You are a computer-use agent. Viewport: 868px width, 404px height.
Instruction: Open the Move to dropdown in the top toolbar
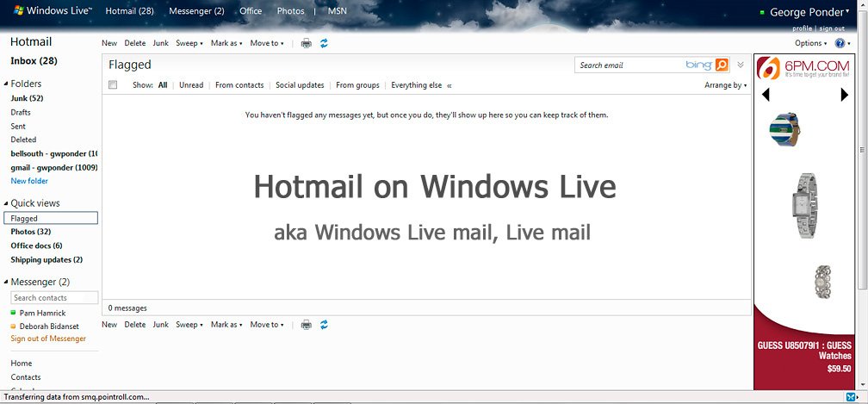coord(267,43)
